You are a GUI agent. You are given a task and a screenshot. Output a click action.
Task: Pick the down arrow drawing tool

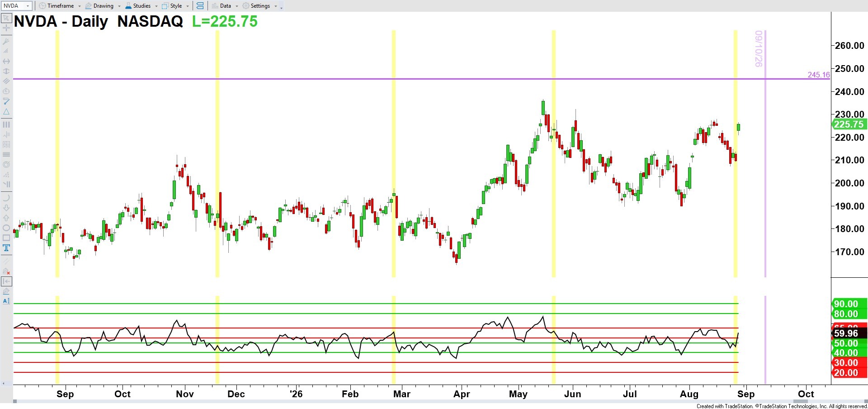pos(6,208)
